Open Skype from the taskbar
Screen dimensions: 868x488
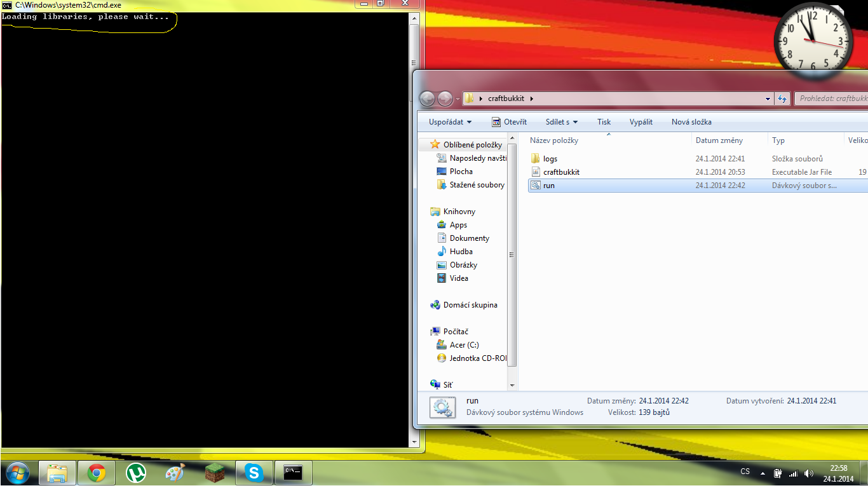pyautogui.click(x=254, y=473)
